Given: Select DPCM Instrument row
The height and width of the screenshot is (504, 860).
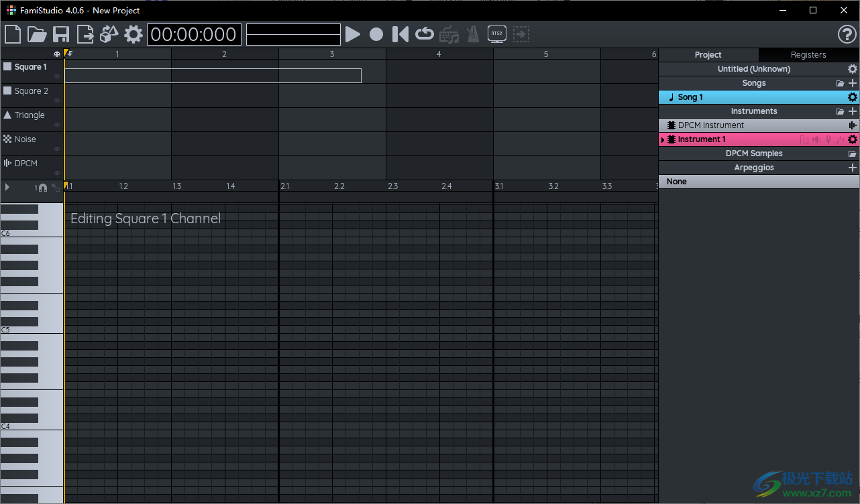Looking at the screenshot, I should (759, 125).
